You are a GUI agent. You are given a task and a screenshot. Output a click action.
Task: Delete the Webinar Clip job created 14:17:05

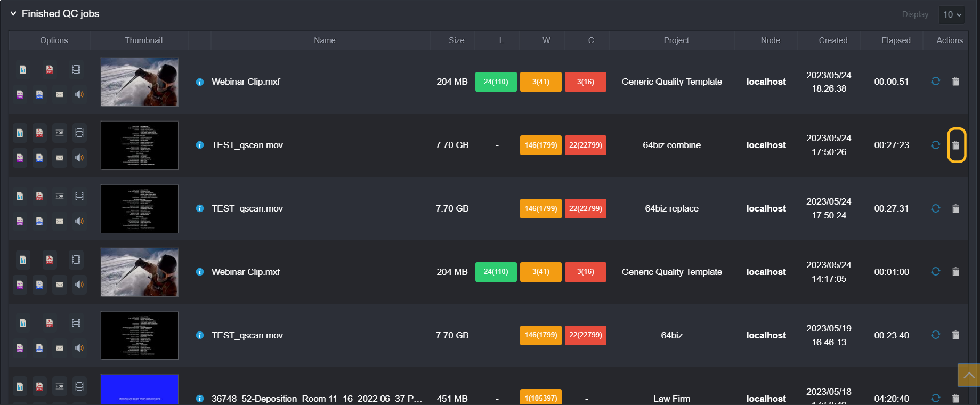tap(956, 272)
